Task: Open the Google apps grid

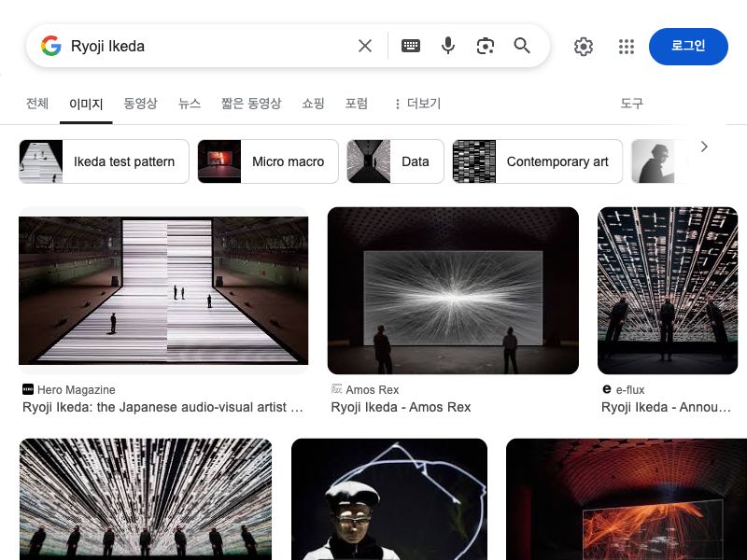Action: (x=626, y=46)
